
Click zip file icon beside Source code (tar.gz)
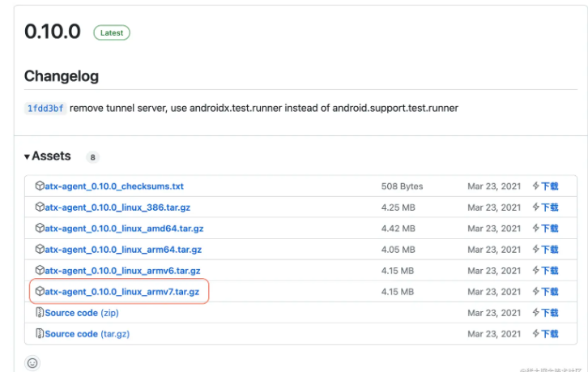(40, 333)
